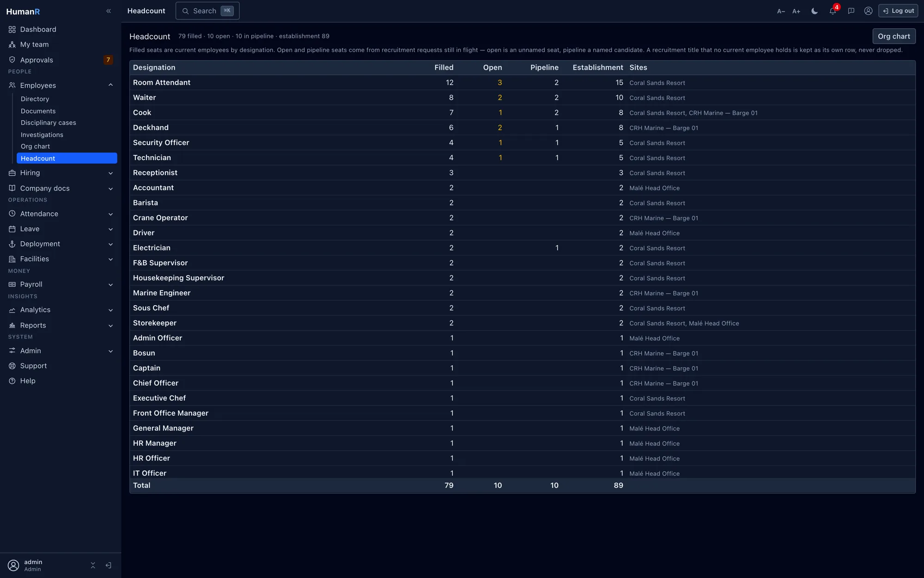Expand the Leave section chevron
This screenshot has width=924, height=578.
point(110,229)
